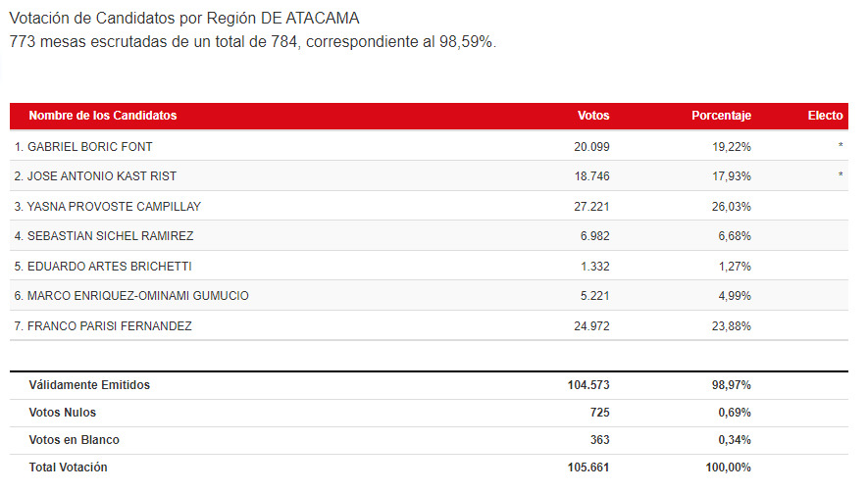Click the Votos column header
The height and width of the screenshot is (492, 868).
(592, 116)
